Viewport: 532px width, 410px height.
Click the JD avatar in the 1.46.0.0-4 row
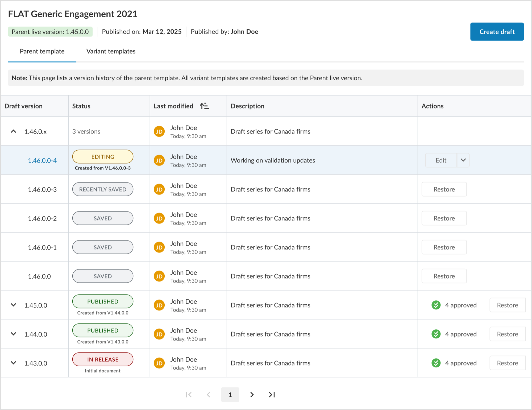[159, 160]
